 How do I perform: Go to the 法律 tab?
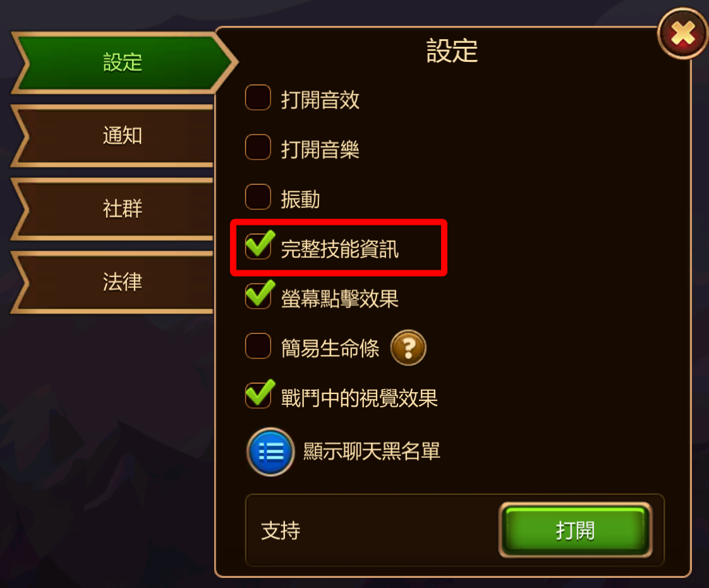[x=112, y=282]
